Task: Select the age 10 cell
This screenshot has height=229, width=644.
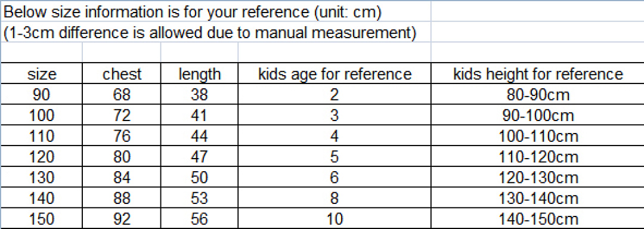Action: click(x=335, y=218)
